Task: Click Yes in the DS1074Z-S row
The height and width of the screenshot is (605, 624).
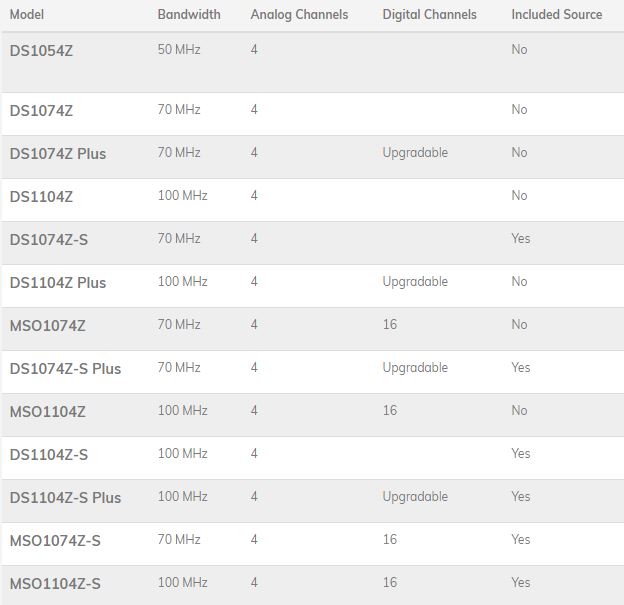Action: click(521, 238)
